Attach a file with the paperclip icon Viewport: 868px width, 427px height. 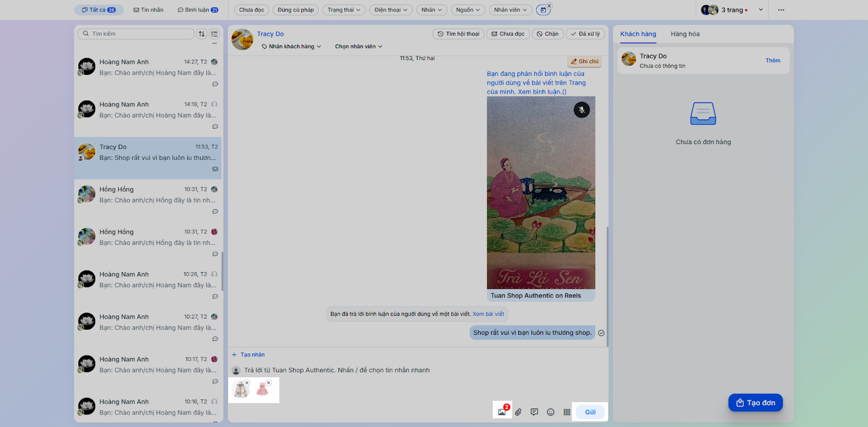coord(518,412)
